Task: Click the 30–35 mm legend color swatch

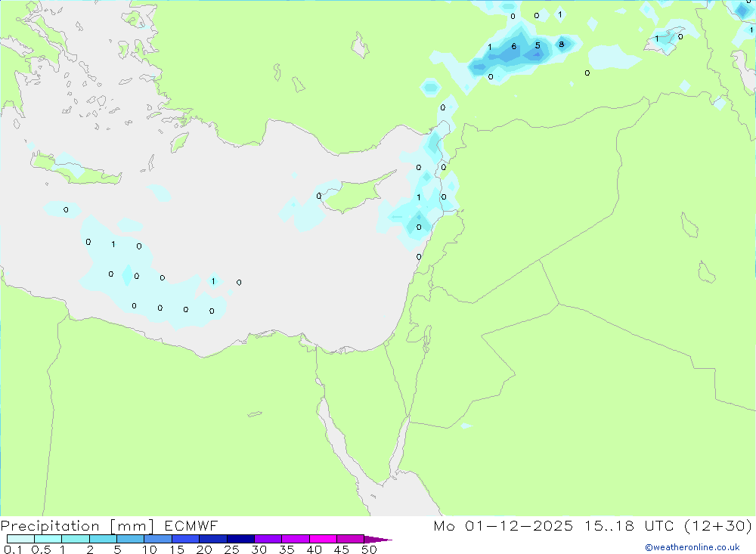Action: tap(268, 539)
